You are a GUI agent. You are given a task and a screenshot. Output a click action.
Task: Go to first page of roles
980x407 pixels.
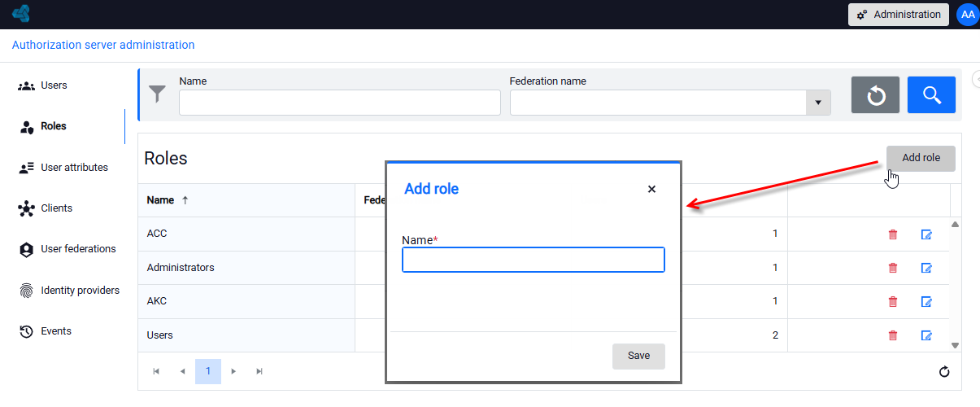[156, 371]
